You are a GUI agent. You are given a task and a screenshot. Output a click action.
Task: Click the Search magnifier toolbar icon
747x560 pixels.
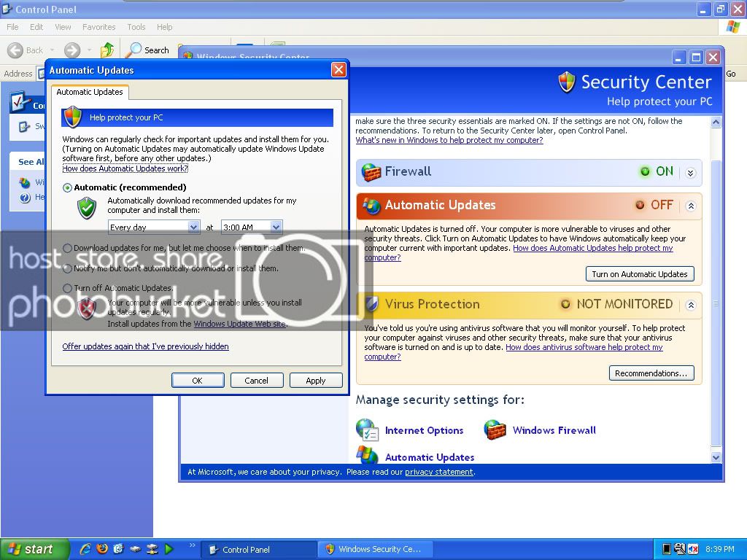tap(133, 50)
